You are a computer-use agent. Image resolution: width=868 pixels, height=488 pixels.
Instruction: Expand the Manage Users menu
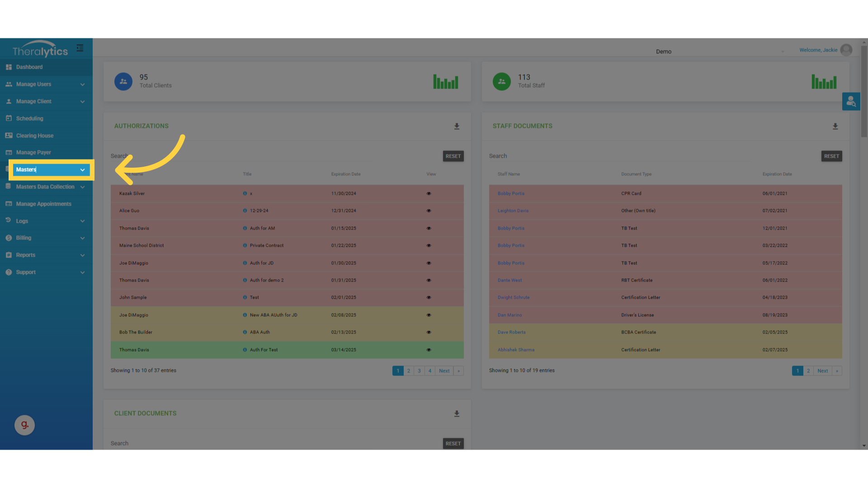click(45, 84)
